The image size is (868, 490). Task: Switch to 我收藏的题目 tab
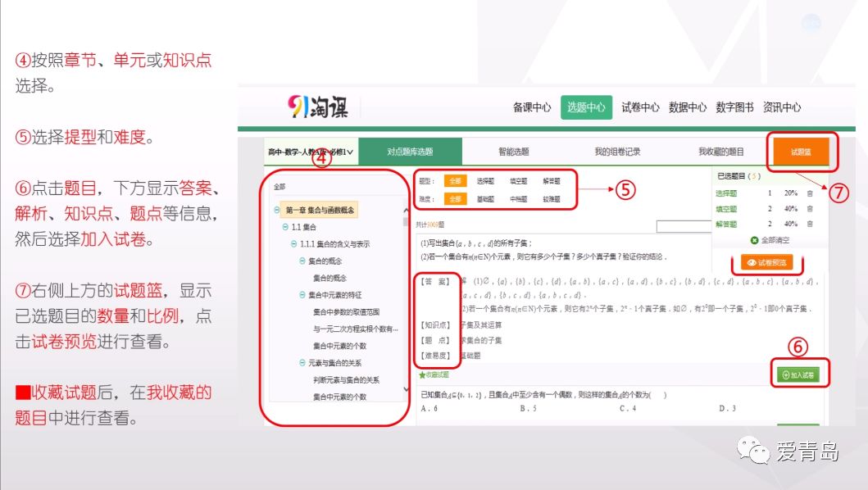(720, 152)
